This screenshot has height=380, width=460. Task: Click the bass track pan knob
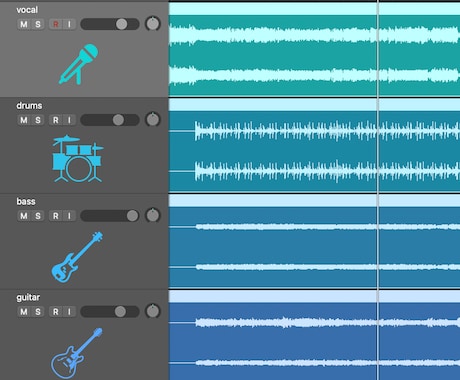[x=153, y=215]
